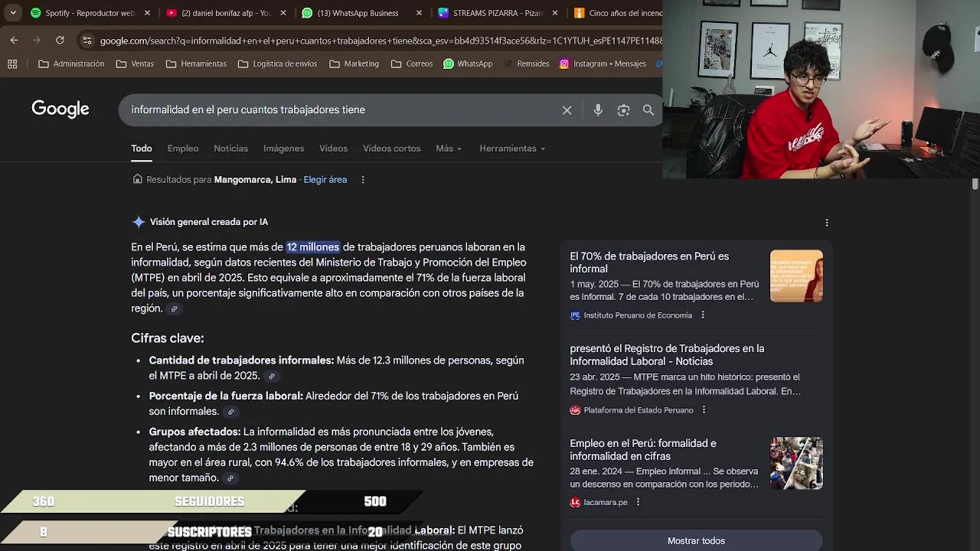Select the Noticias results tab
The image size is (980, 551).
[231, 148]
